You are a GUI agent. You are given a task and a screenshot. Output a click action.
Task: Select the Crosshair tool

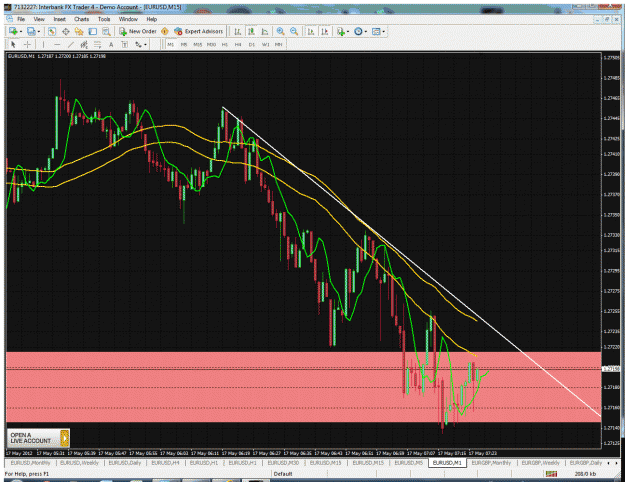coord(27,45)
